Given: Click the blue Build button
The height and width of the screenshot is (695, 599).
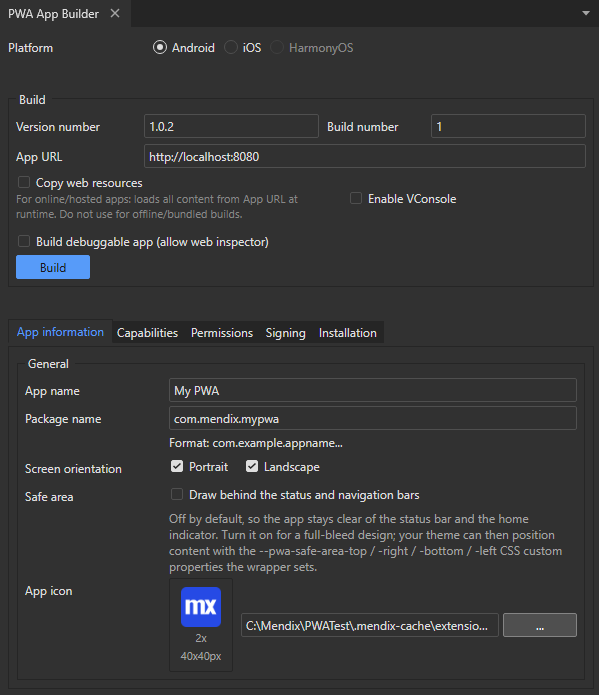Looking at the screenshot, I should (x=53, y=267).
